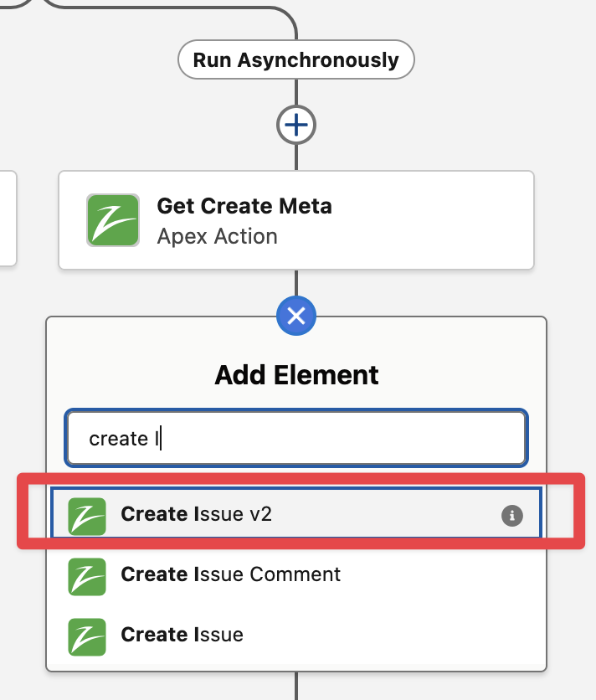This screenshot has height=700, width=596.
Task: Click the plus icon below Run Asynchronously
Action: 296,126
